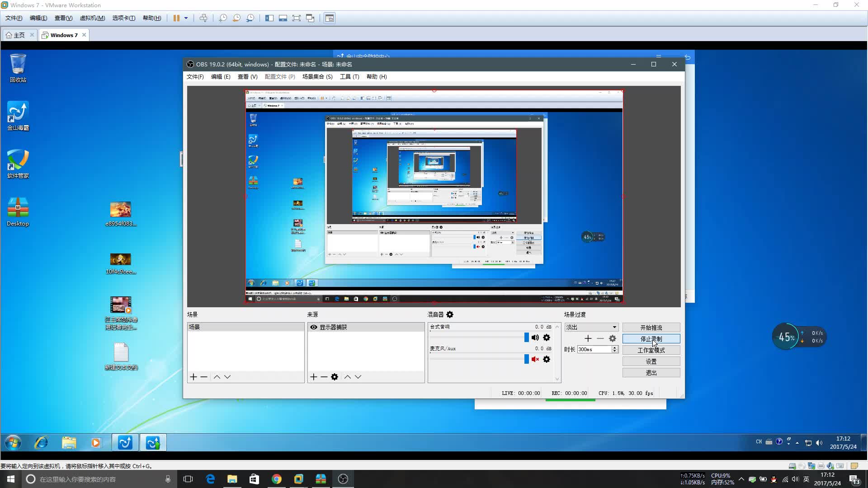
Task: Revert virtual machine to snapshot
Action: 236,18
